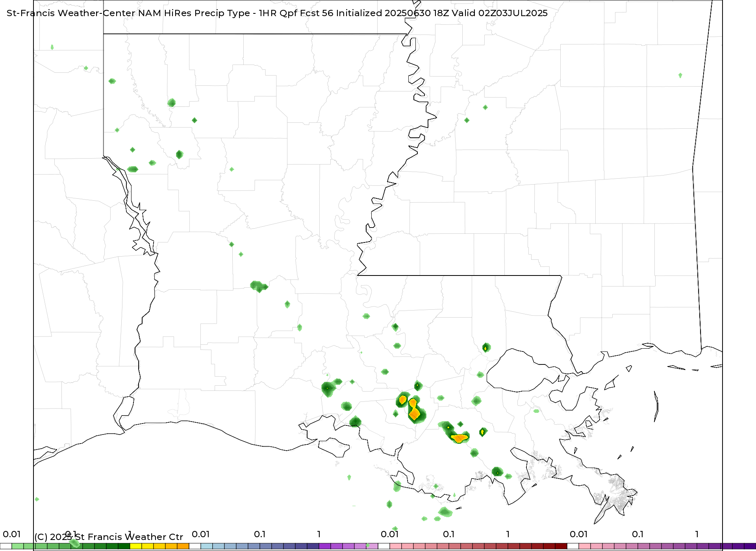
Task: Click the 0.01 label above the blue scale
Action: (x=200, y=534)
